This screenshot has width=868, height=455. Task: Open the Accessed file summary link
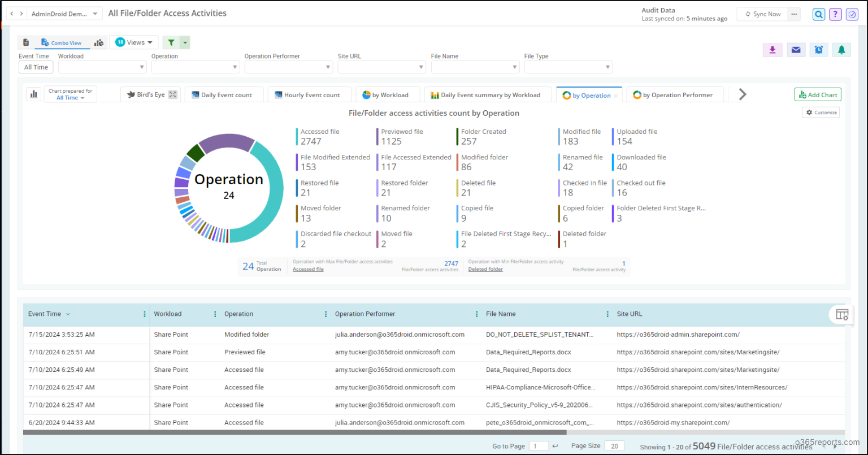pos(308,270)
